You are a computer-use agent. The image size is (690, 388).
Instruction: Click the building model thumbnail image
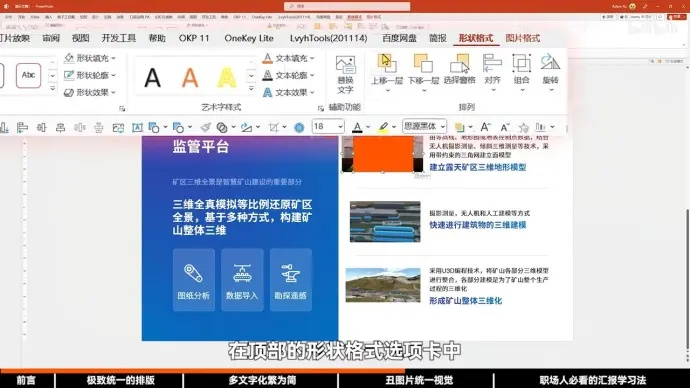(385, 222)
